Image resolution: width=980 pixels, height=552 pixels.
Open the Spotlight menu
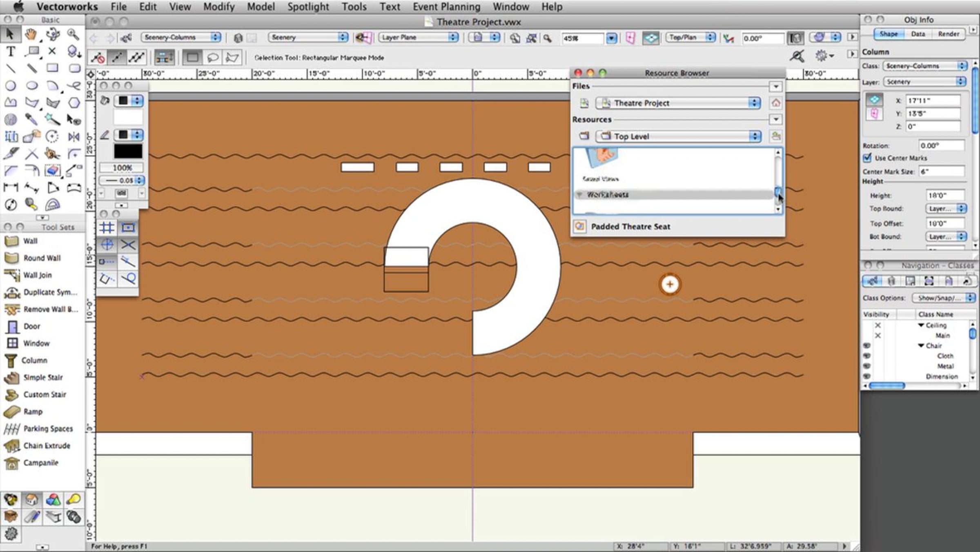tap(308, 7)
